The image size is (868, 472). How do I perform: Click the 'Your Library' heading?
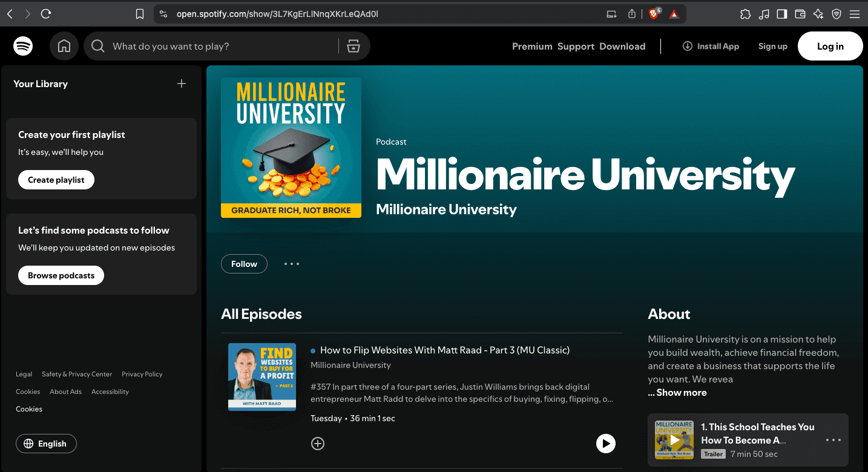pos(41,84)
